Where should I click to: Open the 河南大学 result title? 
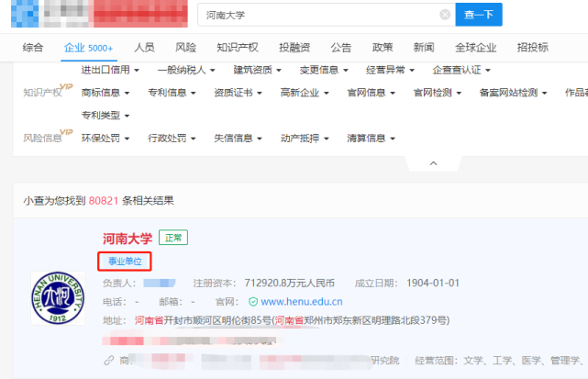point(128,239)
